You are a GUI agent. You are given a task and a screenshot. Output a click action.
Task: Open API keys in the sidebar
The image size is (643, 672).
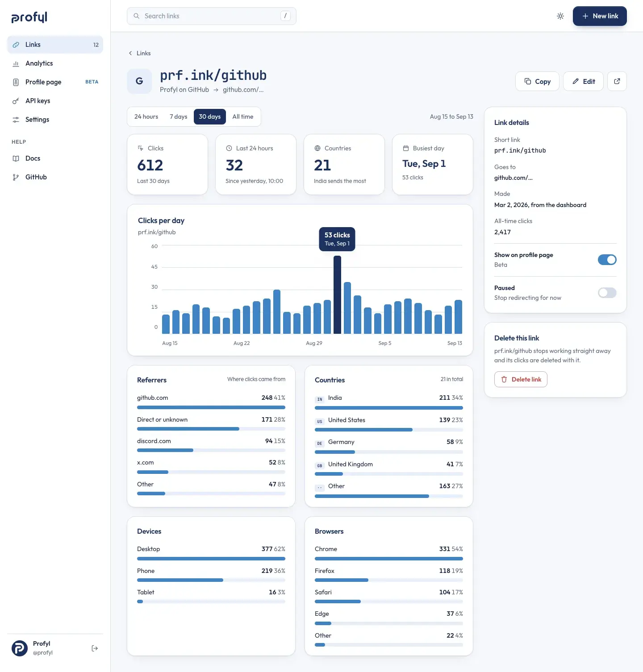pyautogui.click(x=55, y=101)
